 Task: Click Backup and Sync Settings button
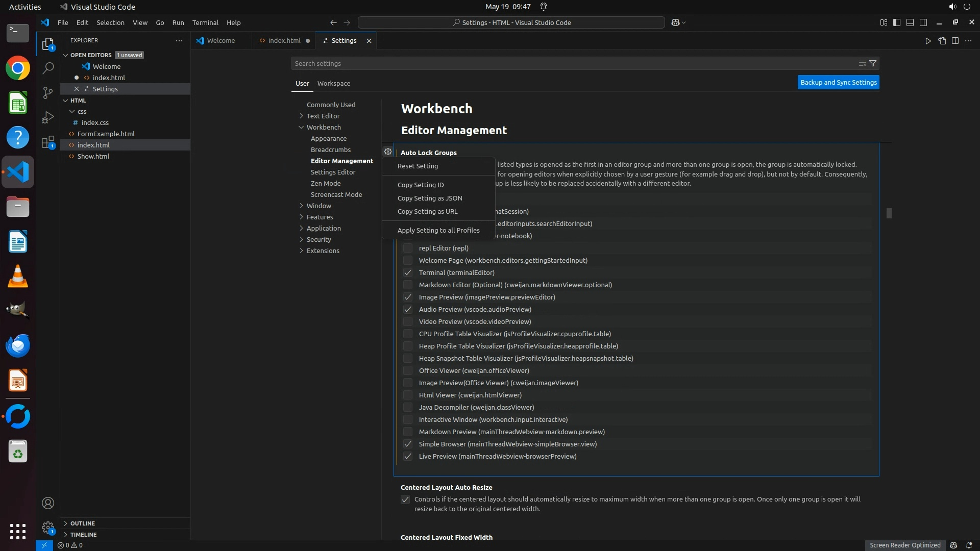[x=838, y=82]
